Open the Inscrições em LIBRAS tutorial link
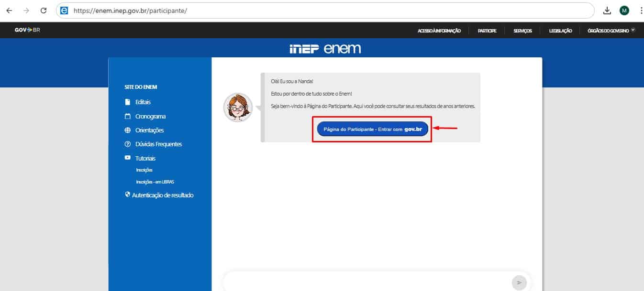The height and width of the screenshot is (291, 644). pyautogui.click(x=151, y=182)
